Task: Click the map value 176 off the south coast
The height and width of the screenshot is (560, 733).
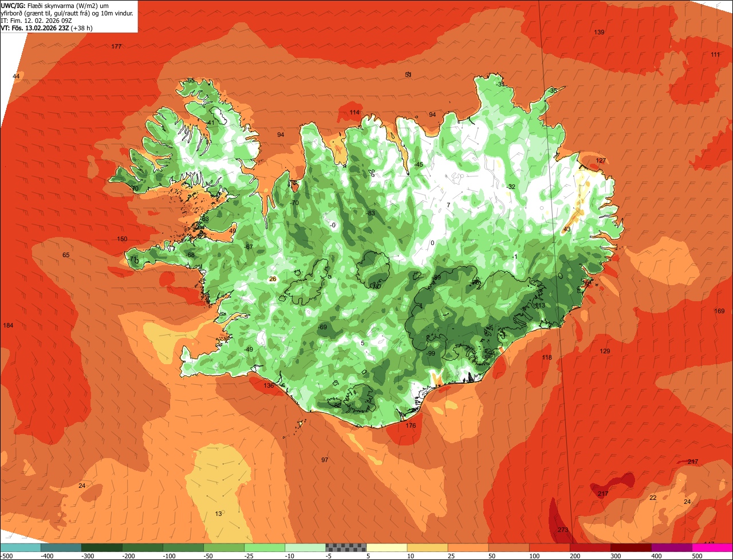Action: point(411,425)
